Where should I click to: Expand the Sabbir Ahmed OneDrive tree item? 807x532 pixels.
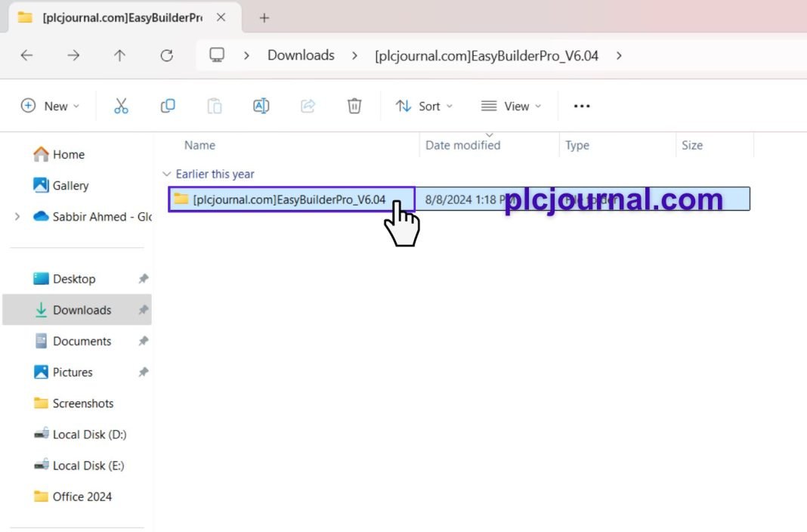[x=17, y=216]
